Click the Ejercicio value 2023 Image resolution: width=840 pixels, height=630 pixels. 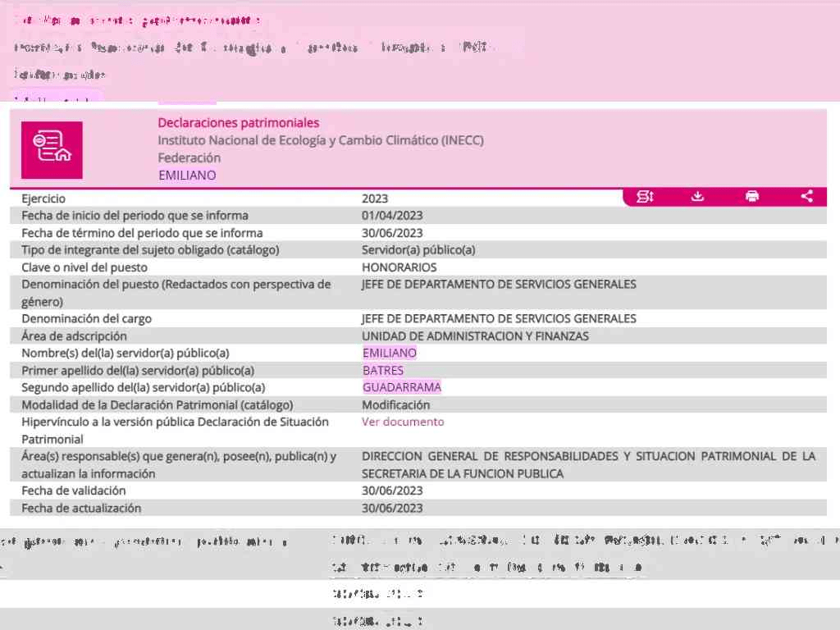375,199
